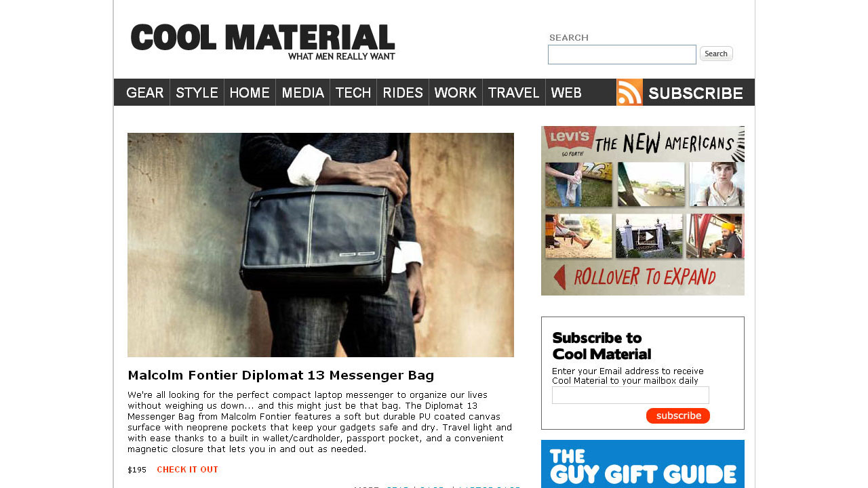Click the email address input field
The image size is (868, 488).
631,395
